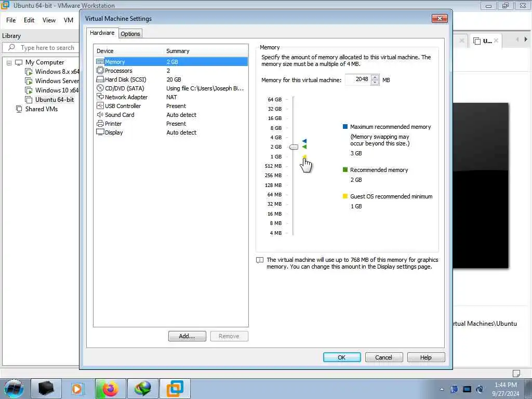
Task: Select the Hard Disk (SCSI) icon
Action: tap(100, 79)
